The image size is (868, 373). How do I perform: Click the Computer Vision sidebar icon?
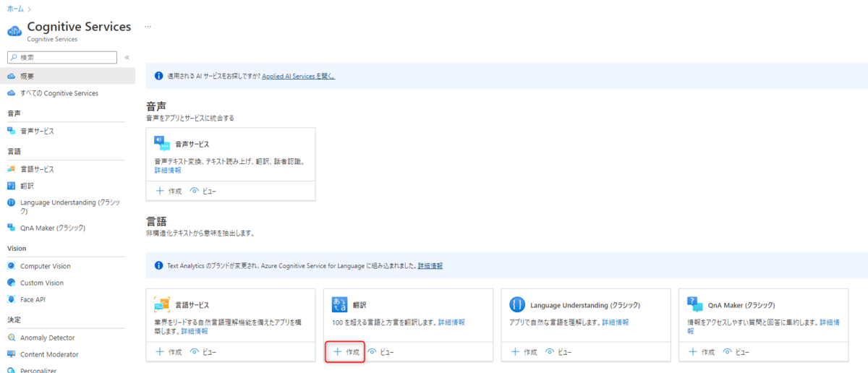pos(11,266)
